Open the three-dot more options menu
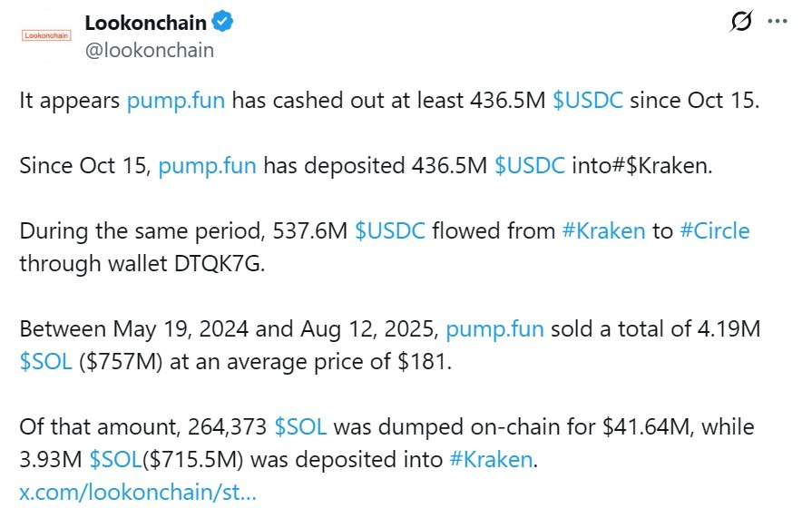812x518 pixels. point(778,23)
